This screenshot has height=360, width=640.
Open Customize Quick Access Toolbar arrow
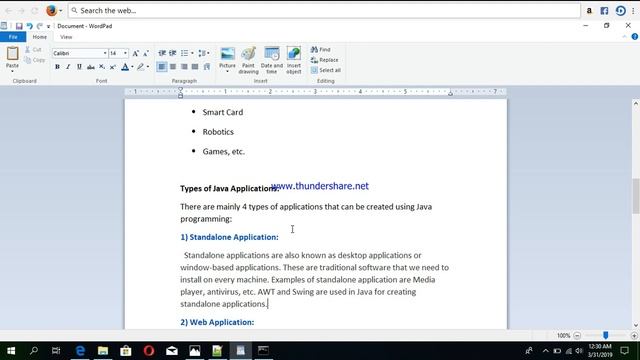48,26
